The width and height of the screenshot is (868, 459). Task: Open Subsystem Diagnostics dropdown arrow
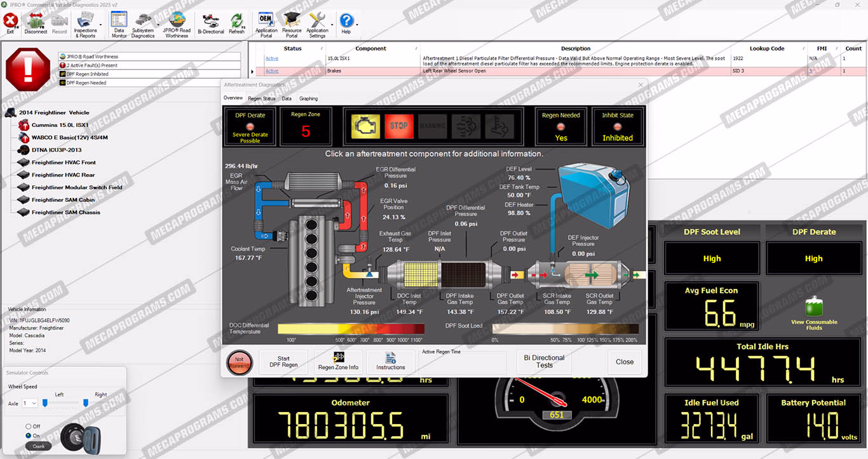point(158,25)
